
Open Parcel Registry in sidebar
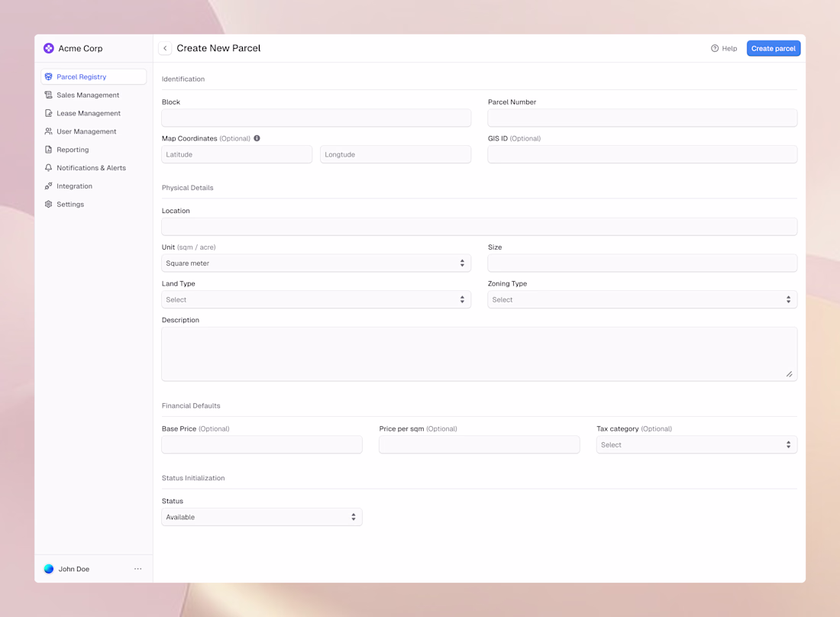tap(94, 76)
